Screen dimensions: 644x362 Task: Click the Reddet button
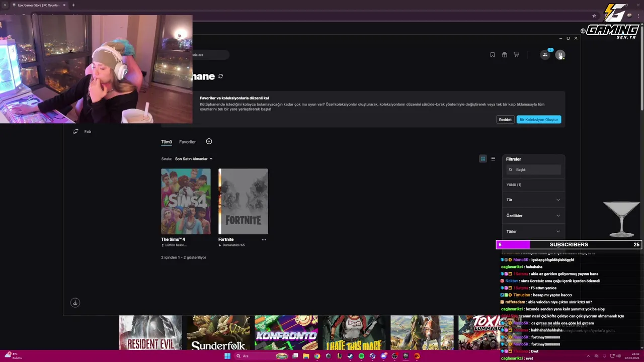click(x=505, y=120)
